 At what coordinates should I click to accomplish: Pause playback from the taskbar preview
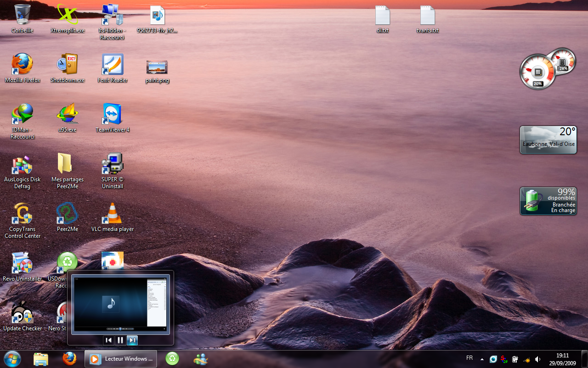tap(120, 340)
